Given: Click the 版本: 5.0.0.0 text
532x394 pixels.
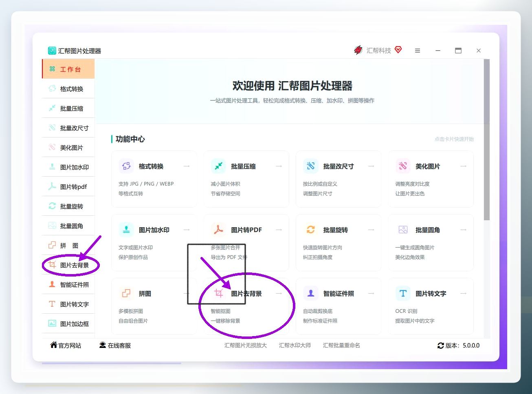Looking at the screenshot, I should [462, 345].
